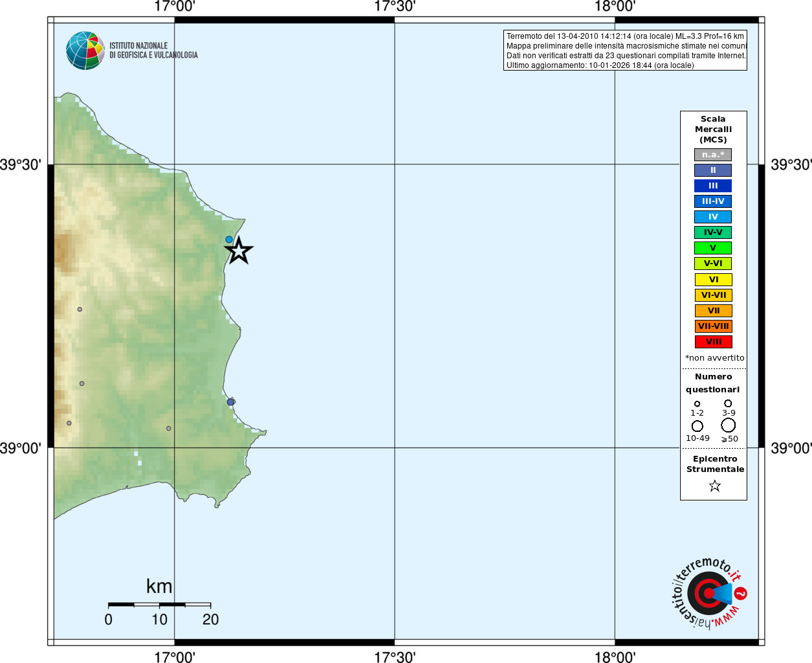Viewport: 812px width, 663px height.
Task: Click the light blue IV intensity swatch
Action: pos(713,217)
